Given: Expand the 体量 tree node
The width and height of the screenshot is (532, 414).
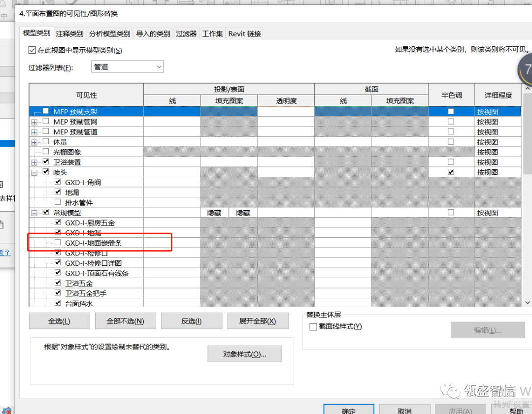Looking at the screenshot, I should pyautogui.click(x=34, y=142).
